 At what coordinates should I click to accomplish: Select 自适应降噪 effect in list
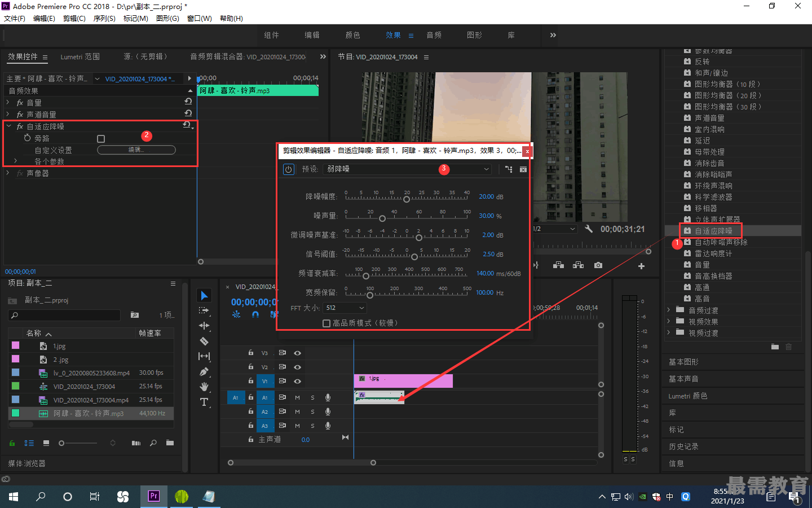tap(713, 231)
